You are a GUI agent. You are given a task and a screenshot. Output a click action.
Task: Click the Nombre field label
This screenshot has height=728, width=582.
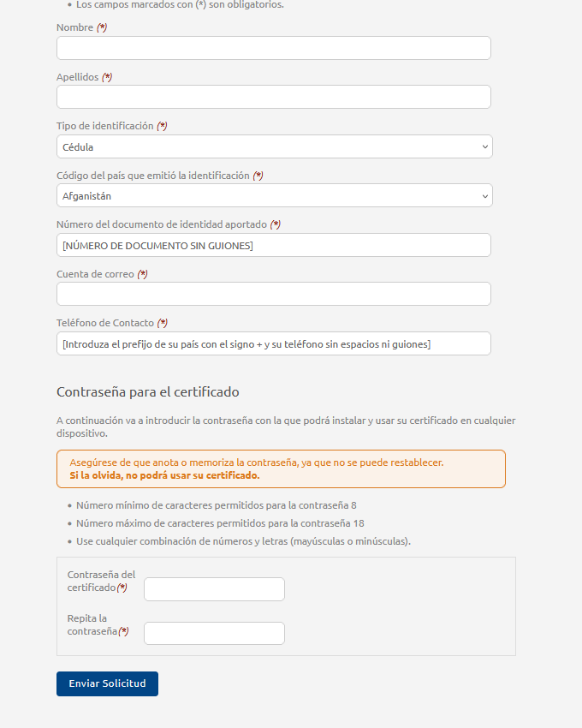(74, 27)
